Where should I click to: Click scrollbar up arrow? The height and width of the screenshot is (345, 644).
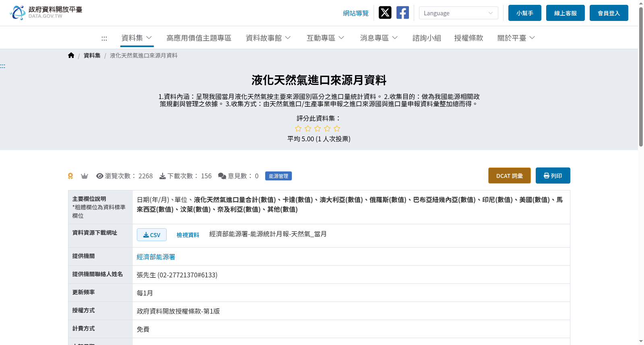[x=641, y=3]
